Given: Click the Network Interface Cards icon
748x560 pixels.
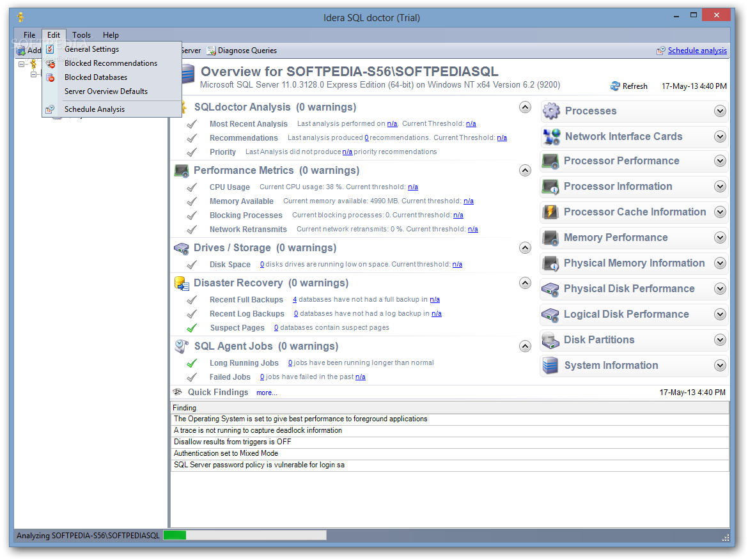Looking at the screenshot, I should click(551, 136).
